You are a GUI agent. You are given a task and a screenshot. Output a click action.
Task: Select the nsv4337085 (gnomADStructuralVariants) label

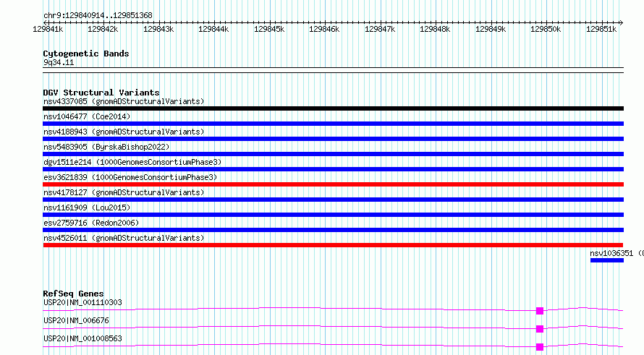pyautogui.click(x=124, y=101)
